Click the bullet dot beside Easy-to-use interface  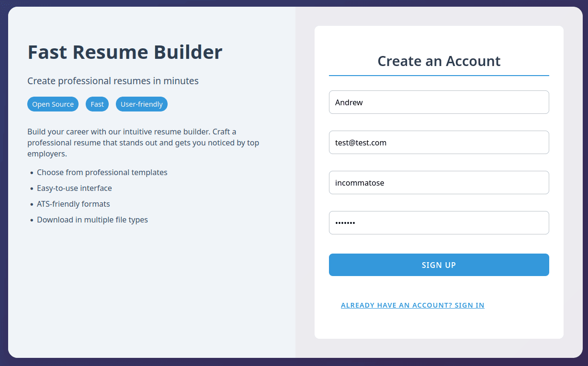click(x=32, y=189)
